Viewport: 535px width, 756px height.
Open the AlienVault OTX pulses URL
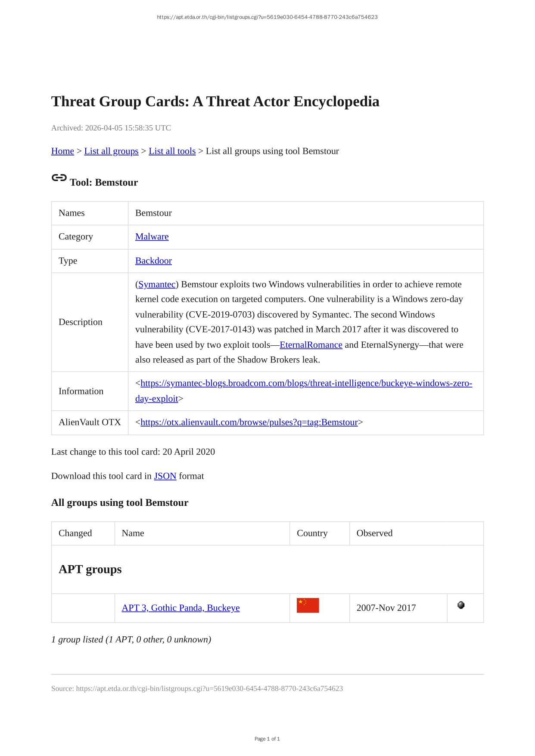pos(249,422)
